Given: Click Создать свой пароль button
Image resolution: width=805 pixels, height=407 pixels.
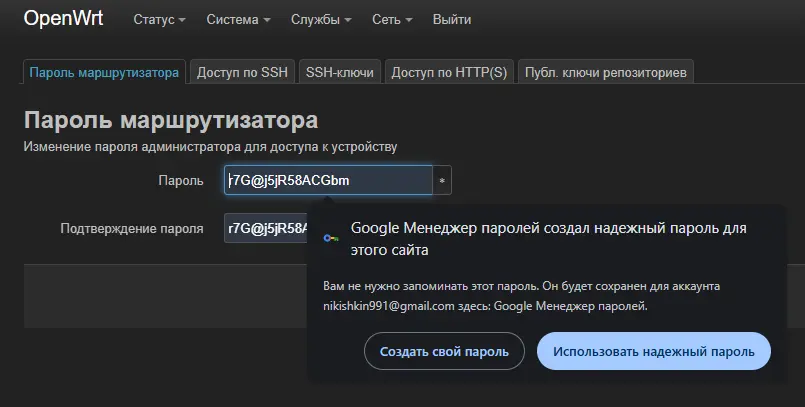Looking at the screenshot, I should 444,352.
